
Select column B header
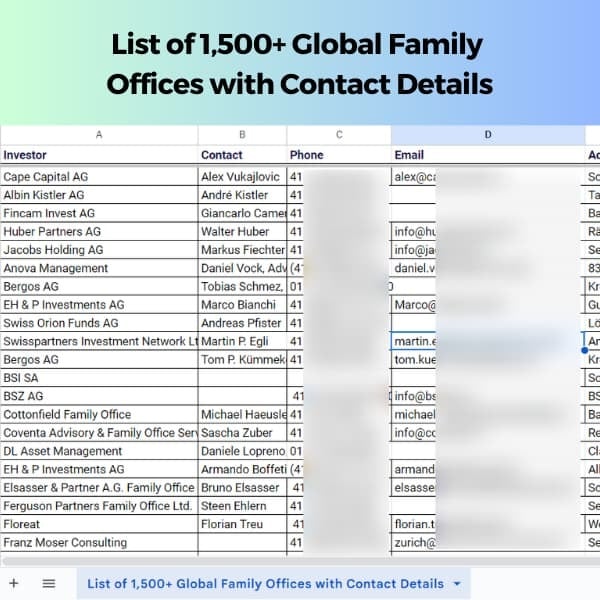(x=242, y=135)
